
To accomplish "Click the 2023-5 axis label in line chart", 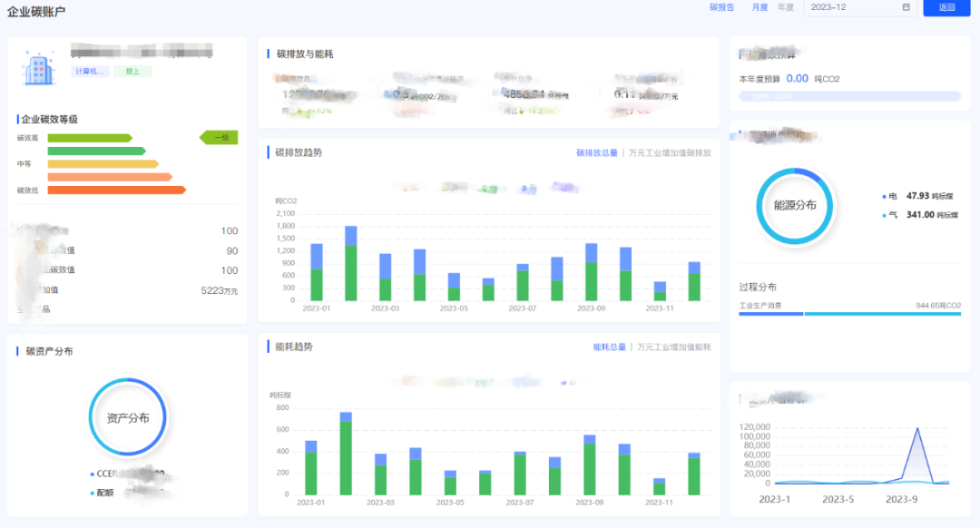I will [x=838, y=499].
